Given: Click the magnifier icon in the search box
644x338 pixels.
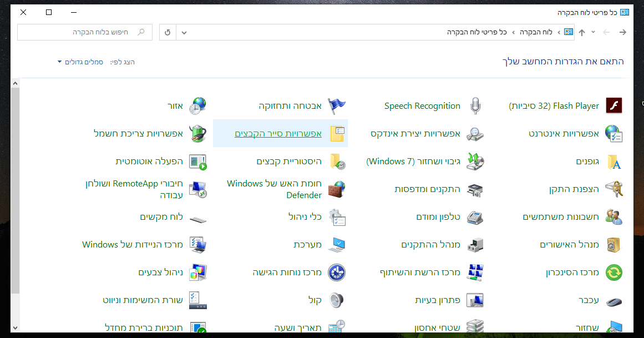Looking at the screenshot, I should [141, 32].
